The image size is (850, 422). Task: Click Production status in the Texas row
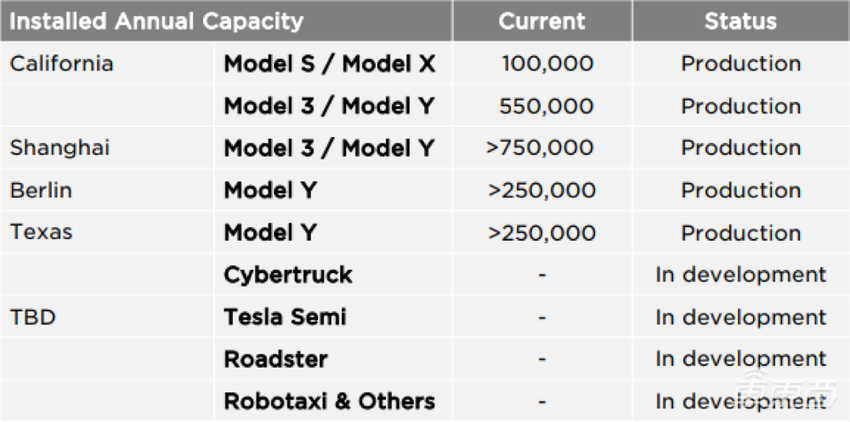pos(741,233)
